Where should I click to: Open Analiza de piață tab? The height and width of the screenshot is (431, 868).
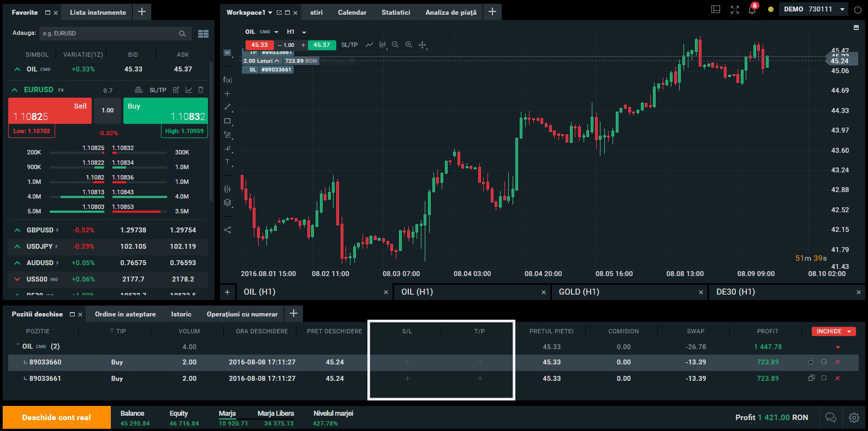[451, 12]
